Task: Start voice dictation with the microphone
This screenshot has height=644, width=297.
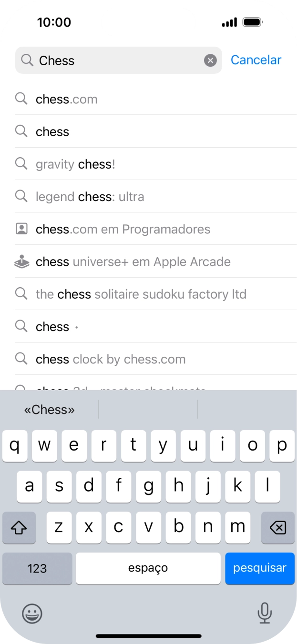Action: pyautogui.click(x=265, y=613)
